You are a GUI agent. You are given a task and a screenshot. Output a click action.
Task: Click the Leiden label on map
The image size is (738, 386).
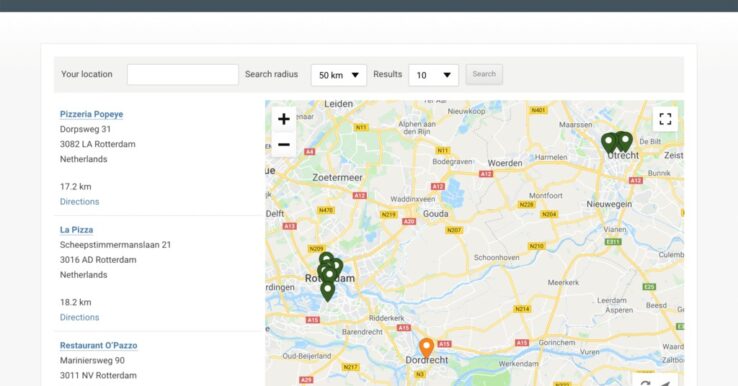pos(338,104)
